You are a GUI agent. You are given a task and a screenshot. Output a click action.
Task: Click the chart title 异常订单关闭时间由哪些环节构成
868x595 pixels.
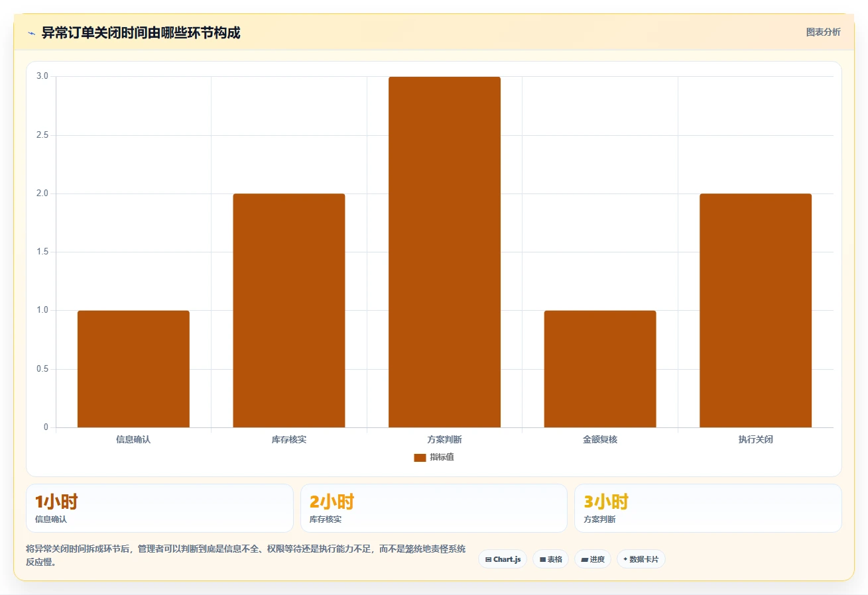click(141, 33)
